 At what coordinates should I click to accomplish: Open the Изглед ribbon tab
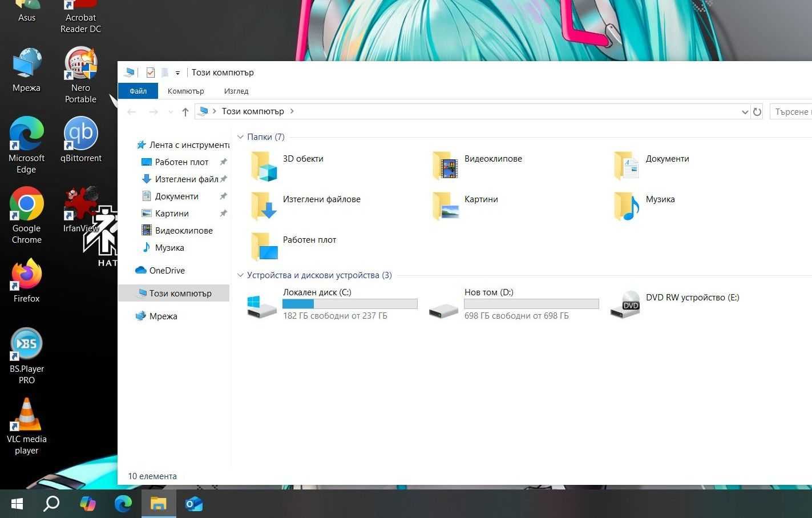[236, 91]
